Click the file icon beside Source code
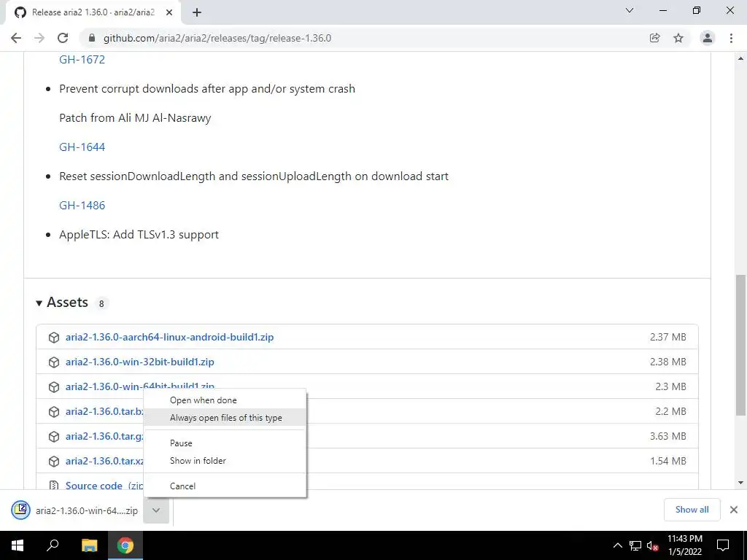The width and height of the screenshot is (747, 560). coord(54,485)
